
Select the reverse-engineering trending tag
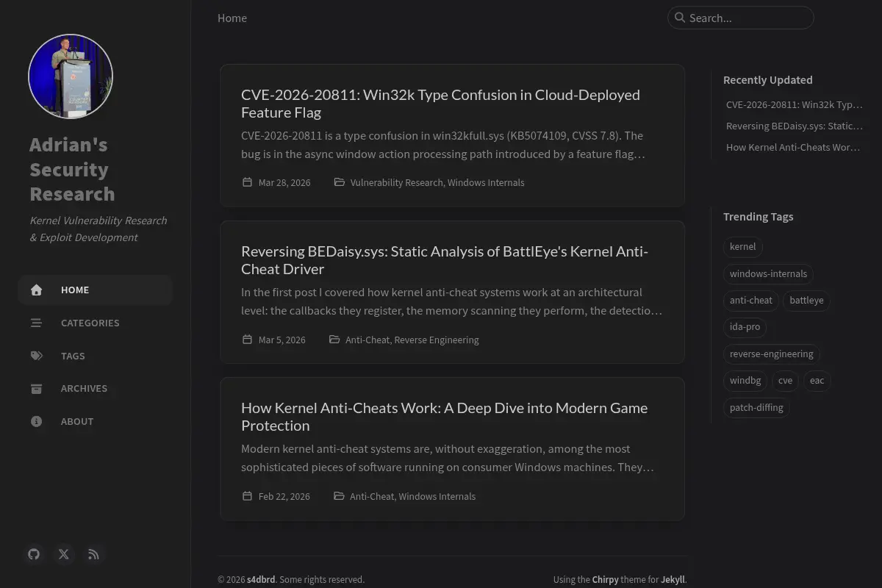click(771, 354)
